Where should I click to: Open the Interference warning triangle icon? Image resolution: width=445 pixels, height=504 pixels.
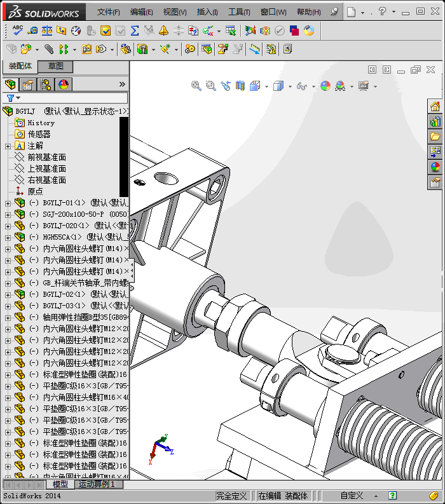click(x=271, y=49)
